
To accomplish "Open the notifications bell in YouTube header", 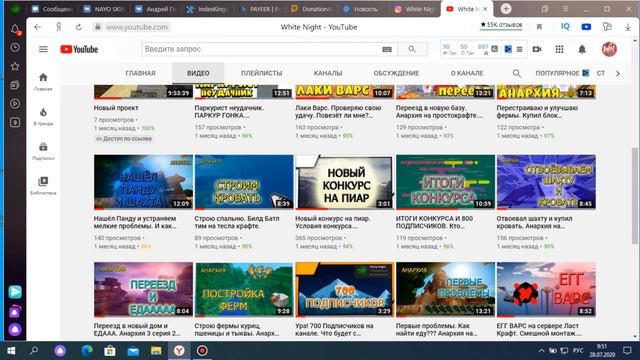I will [x=582, y=49].
